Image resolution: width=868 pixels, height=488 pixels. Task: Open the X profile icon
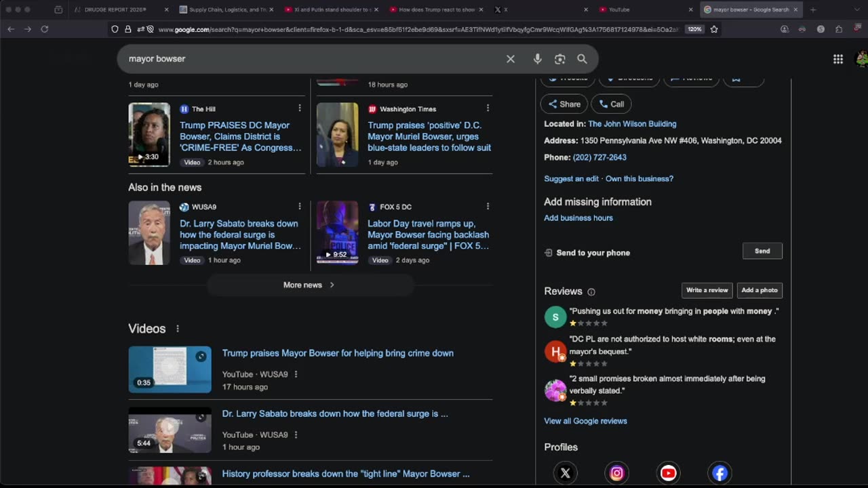tap(565, 473)
